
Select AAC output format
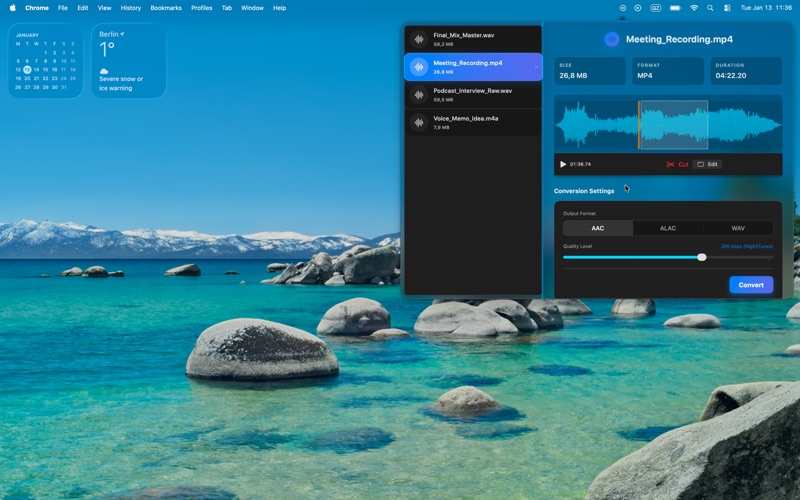(x=598, y=228)
